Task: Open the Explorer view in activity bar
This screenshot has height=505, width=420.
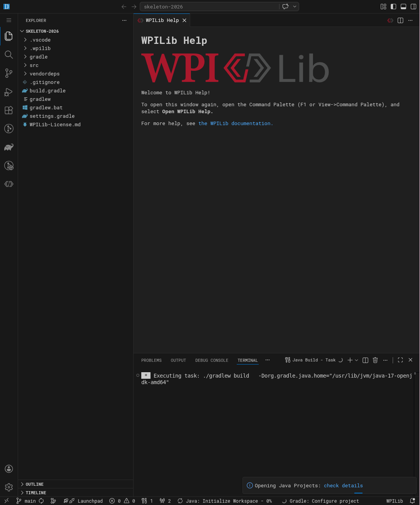Action: click(9, 36)
